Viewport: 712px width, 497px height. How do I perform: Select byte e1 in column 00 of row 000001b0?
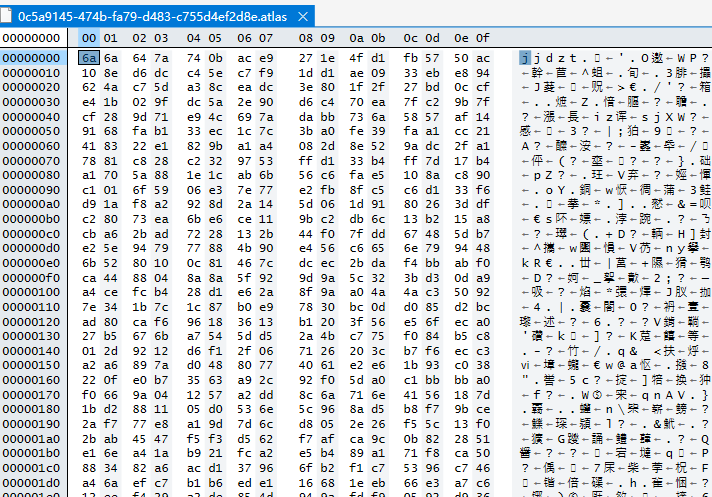89,453
